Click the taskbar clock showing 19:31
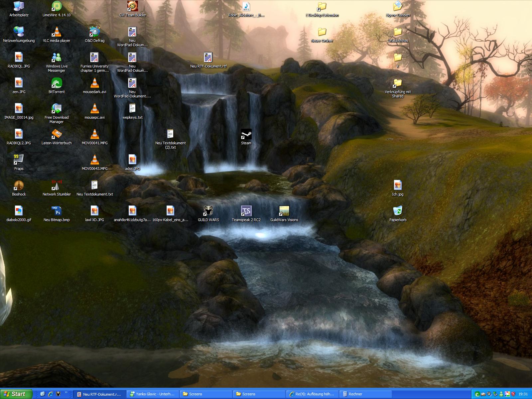This screenshot has height=399, width=532. (x=523, y=394)
